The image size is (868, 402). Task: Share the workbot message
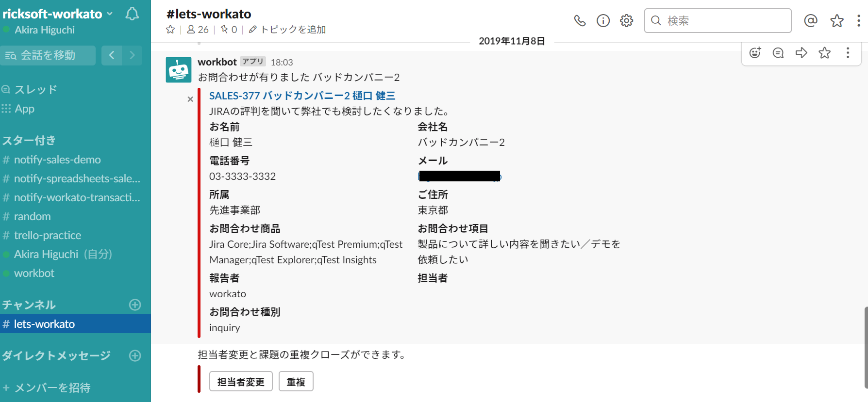pyautogui.click(x=801, y=53)
